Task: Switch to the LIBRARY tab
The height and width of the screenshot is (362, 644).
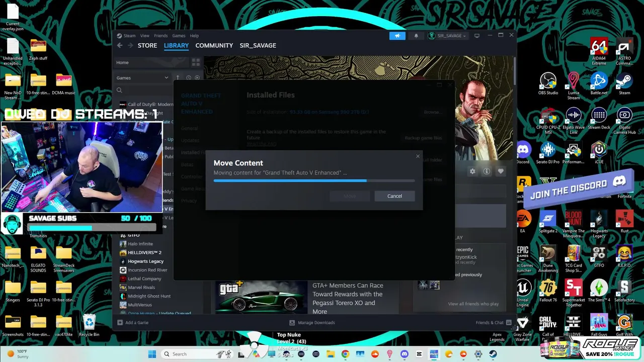Action: 176,45
